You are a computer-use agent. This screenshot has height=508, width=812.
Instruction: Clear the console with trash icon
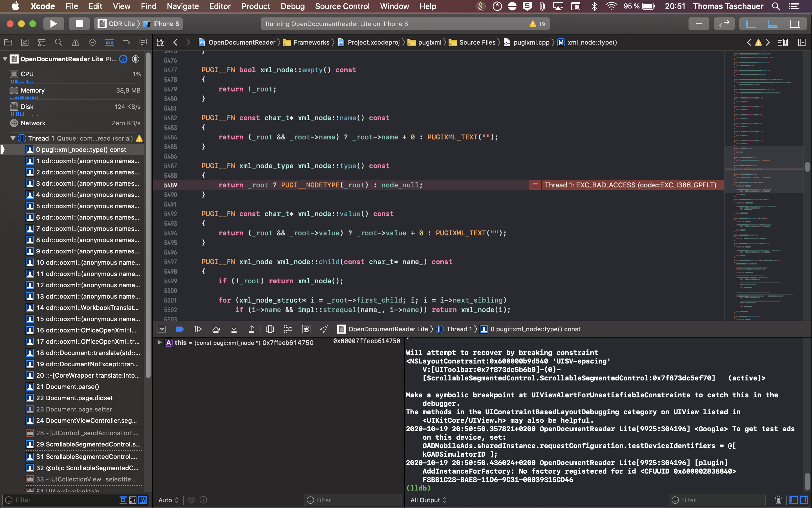tap(778, 500)
